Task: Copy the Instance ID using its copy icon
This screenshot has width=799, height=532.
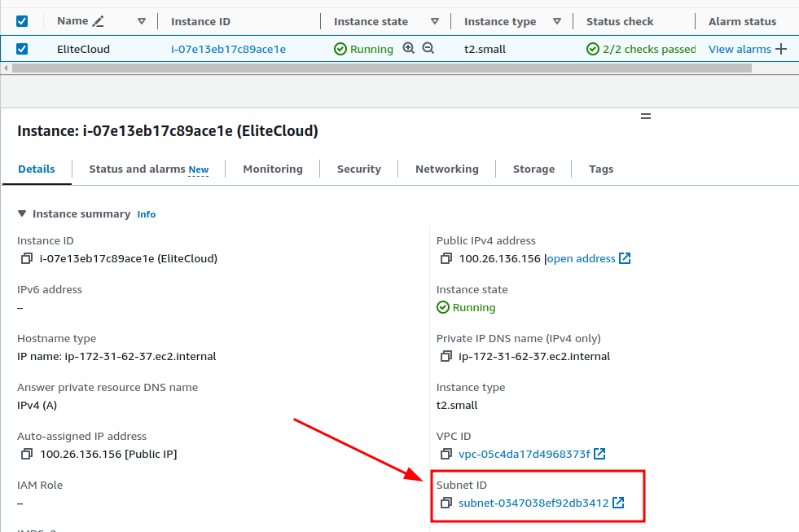Action: coord(24,258)
